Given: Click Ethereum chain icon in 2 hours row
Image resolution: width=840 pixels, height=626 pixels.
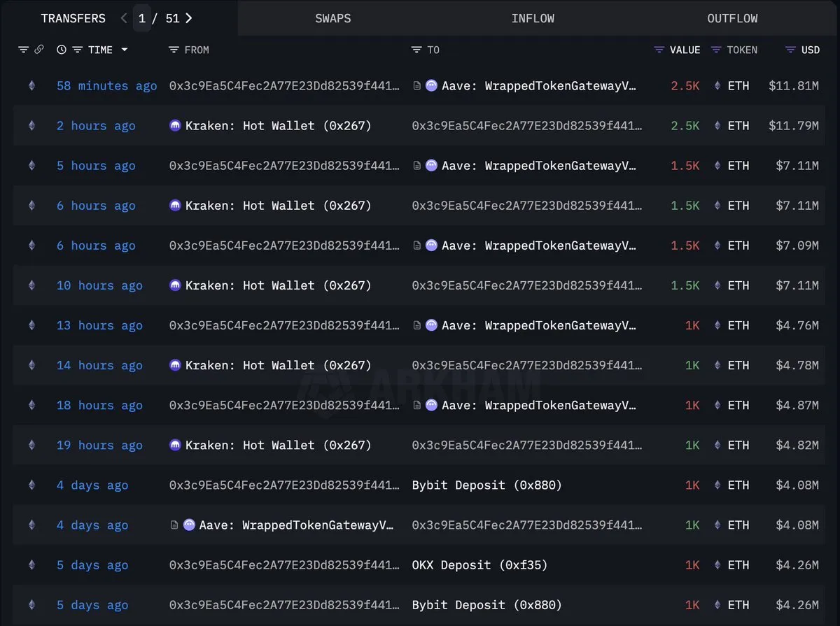Looking at the screenshot, I should point(31,126).
